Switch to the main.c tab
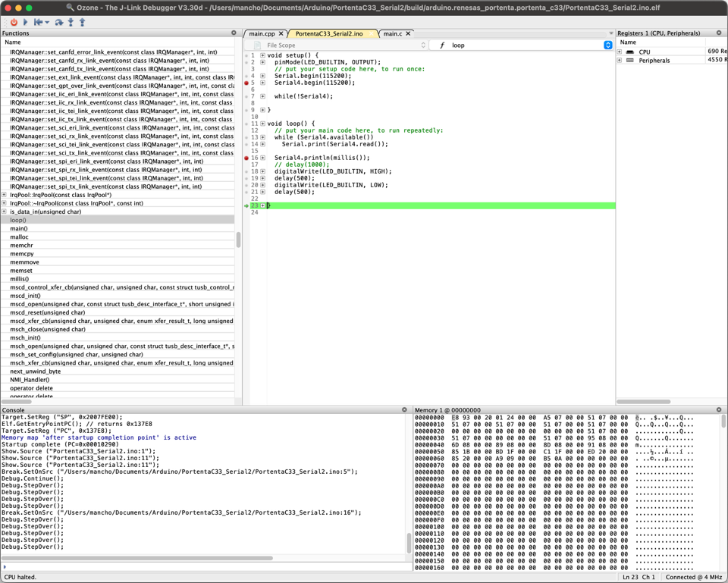 [392, 34]
